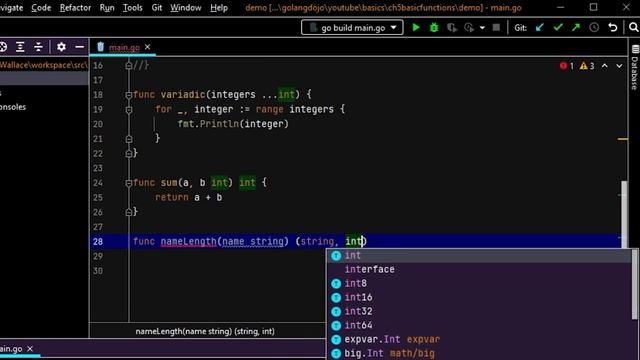Choose 'big.Int' completion suggestion
This screenshot has width=640, height=360.
coord(479,353)
